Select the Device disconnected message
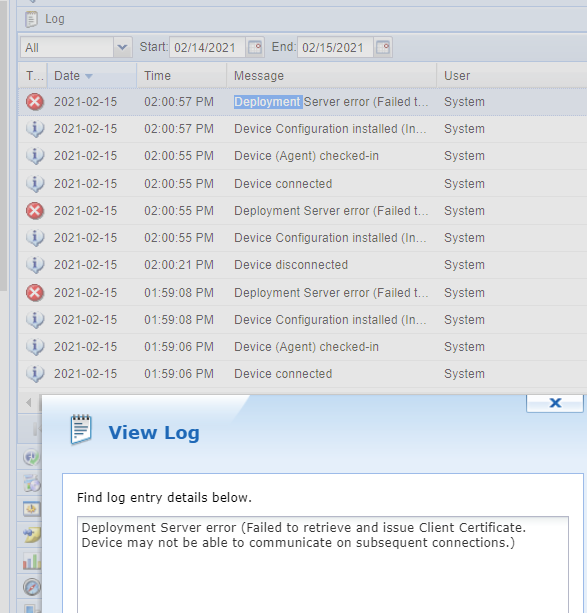 tap(291, 265)
